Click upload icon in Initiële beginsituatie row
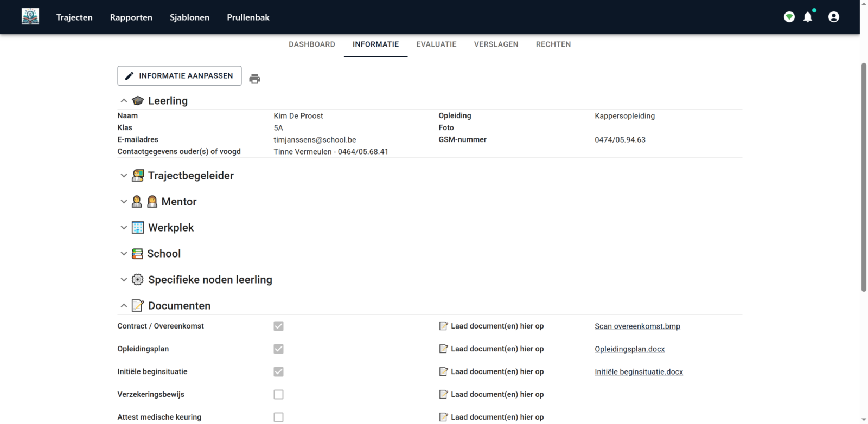Screen dimensions: 868x424 443,371
